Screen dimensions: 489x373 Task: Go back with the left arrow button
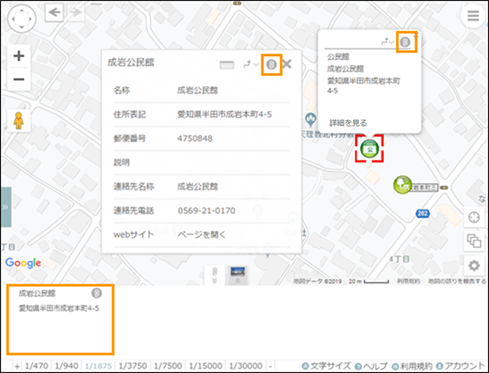(54, 13)
